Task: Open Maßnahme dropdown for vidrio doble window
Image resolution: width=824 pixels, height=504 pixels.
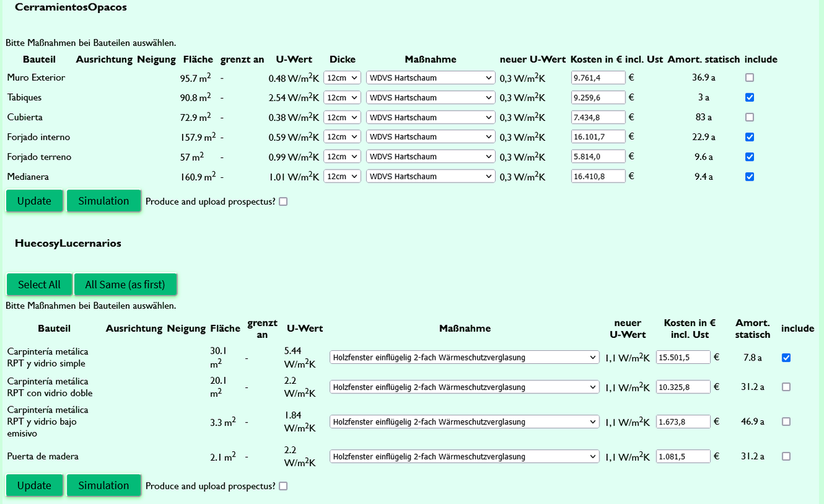Action: (465, 387)
